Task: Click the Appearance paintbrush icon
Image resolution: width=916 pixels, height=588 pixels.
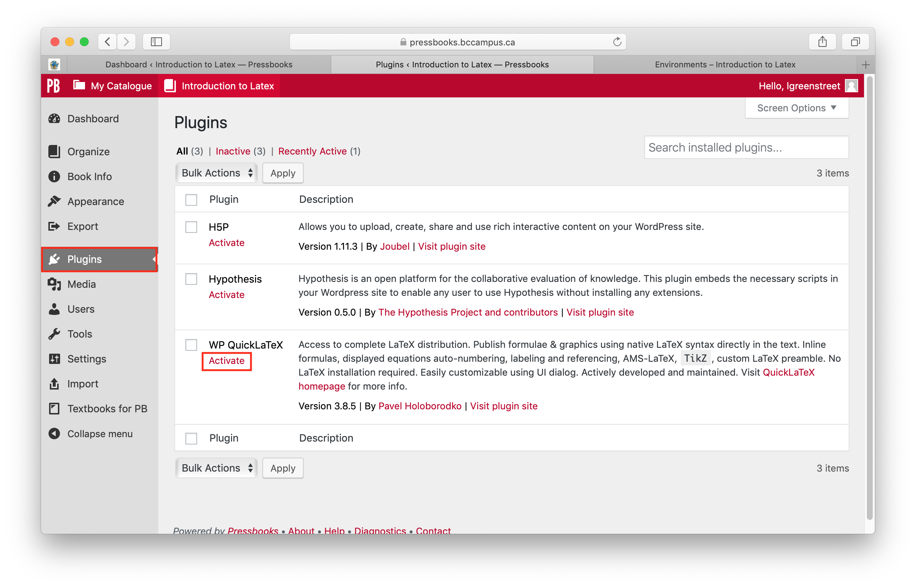Action: pos(54,201)
